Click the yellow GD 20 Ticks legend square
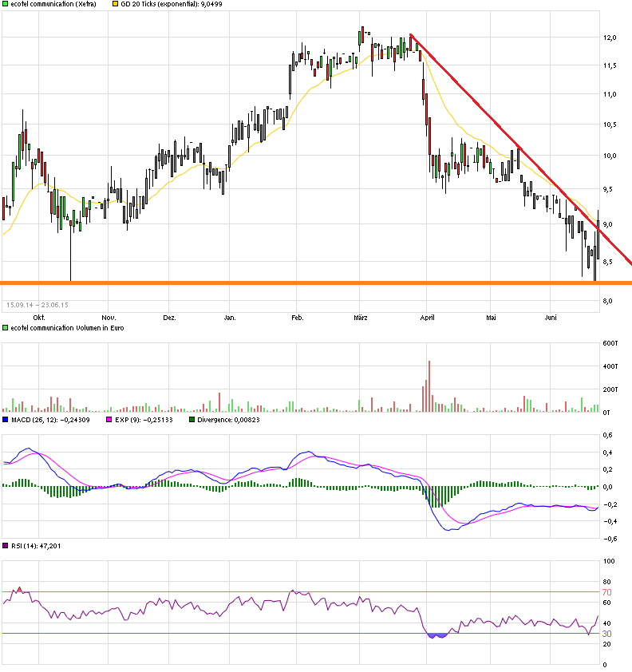This screenshot has width=632, height=672. 115,4
